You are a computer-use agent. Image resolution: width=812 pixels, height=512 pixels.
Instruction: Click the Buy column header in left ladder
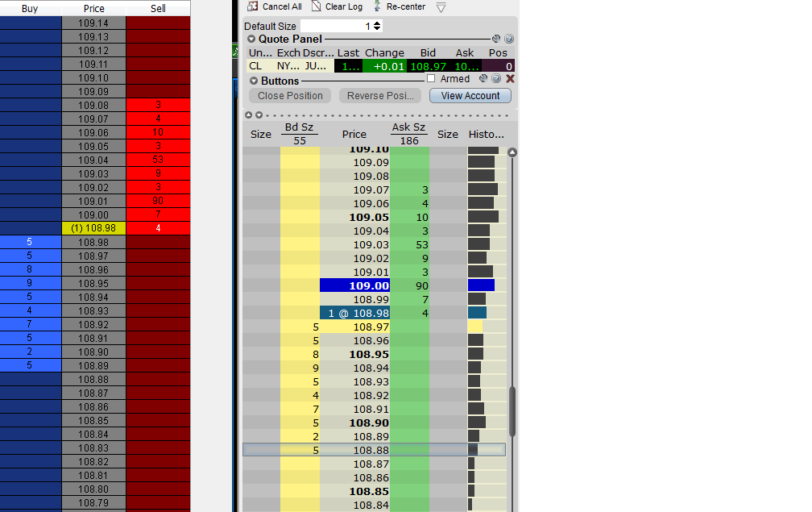(30, 8)
